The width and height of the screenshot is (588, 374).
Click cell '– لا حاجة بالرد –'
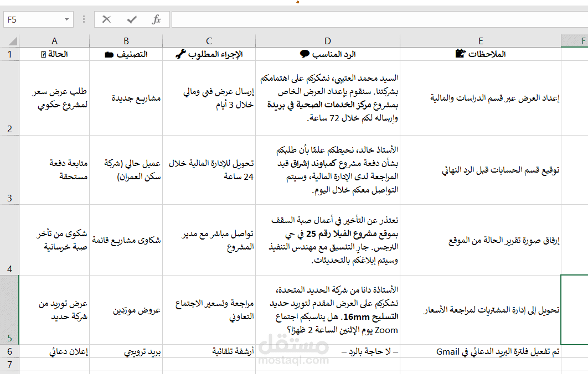[328, 351]
